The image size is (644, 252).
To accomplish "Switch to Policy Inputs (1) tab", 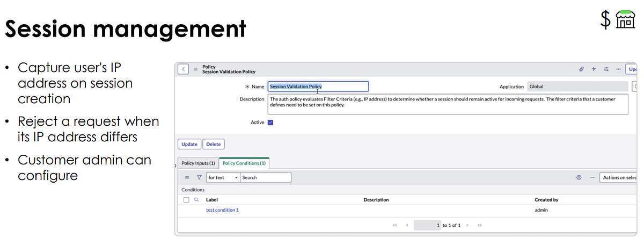I will [x=197, y=163].
